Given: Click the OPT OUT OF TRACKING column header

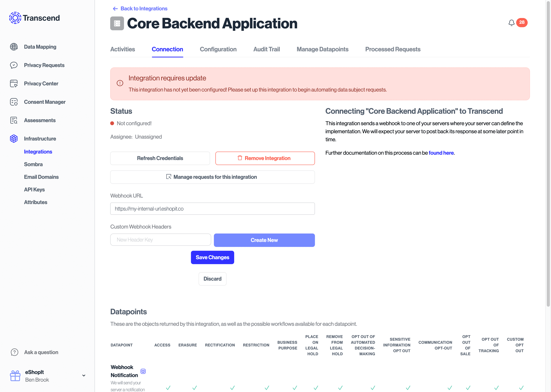Looking at the screenshot, I should click(489, 345).
